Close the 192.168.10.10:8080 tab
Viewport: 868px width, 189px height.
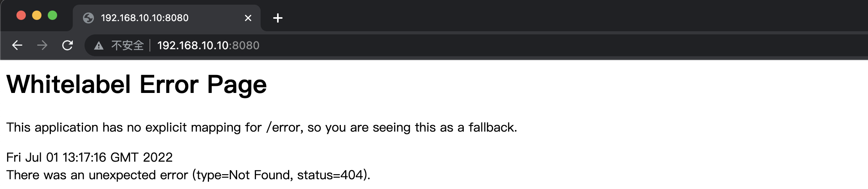248,18
